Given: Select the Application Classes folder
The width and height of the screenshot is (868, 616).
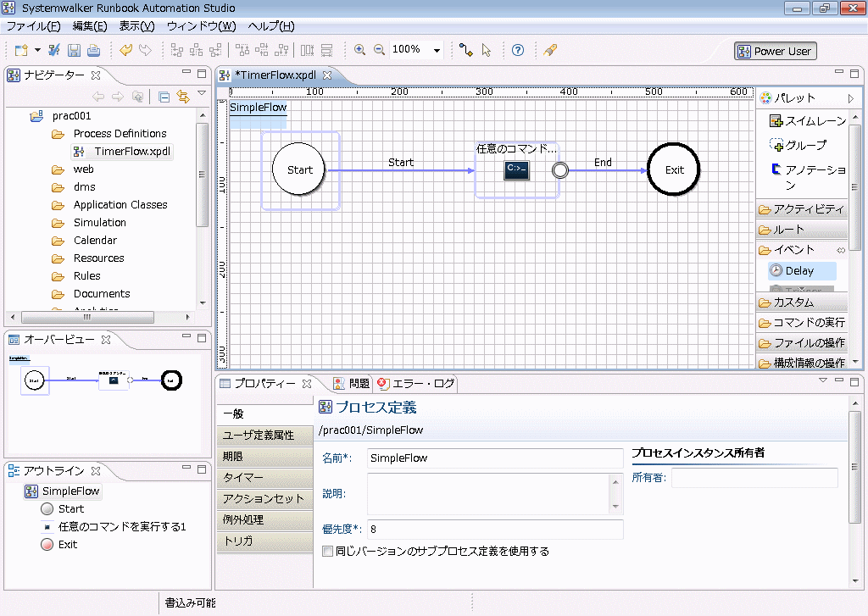Looking at the screenshot, I should pos(120,205).
